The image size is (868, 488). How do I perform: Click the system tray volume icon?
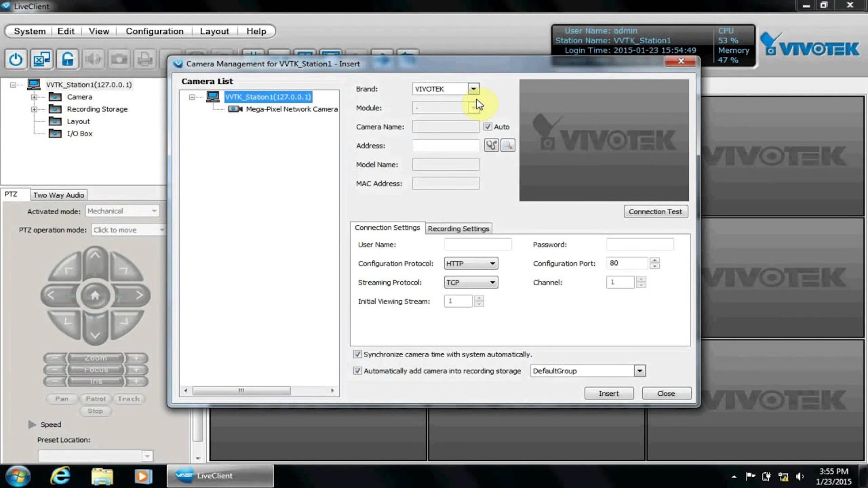[x=800, y=476]
